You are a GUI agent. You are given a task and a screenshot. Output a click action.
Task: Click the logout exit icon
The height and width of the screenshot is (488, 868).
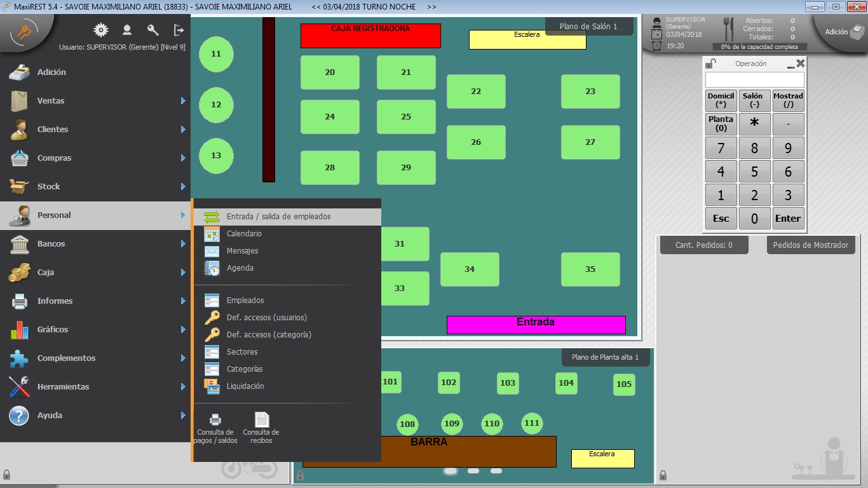click(x=179, y=30)
